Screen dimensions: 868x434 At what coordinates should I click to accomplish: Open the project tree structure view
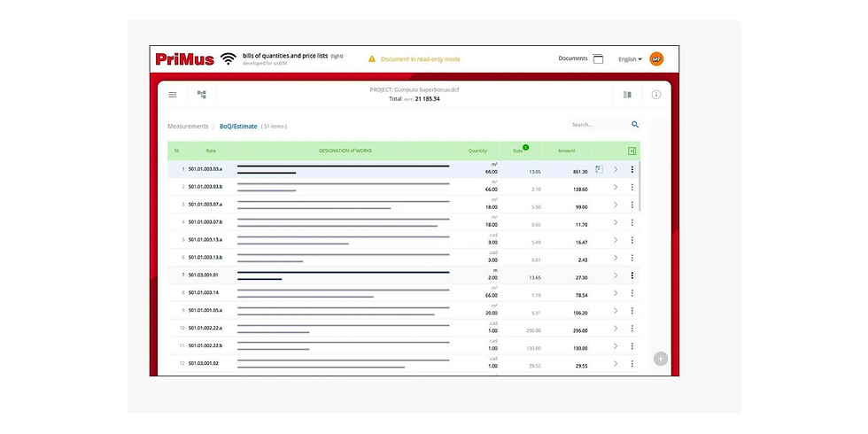click(202, 95)
